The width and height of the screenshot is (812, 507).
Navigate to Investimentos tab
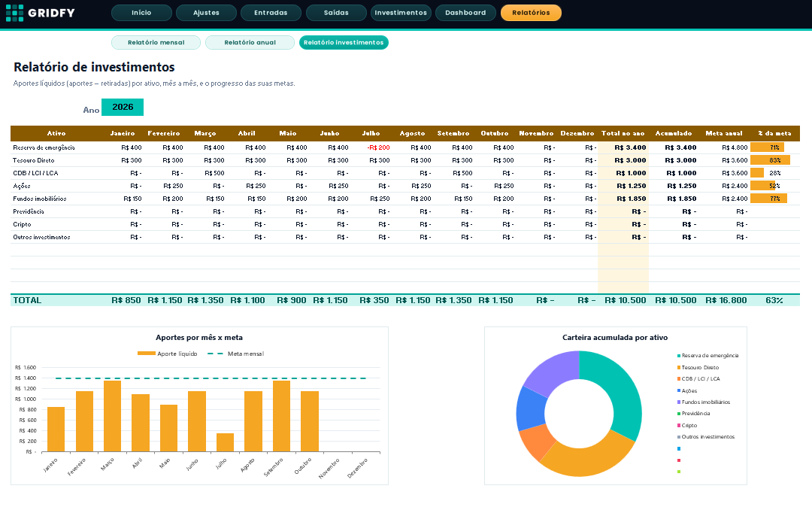tap(401, 13)
